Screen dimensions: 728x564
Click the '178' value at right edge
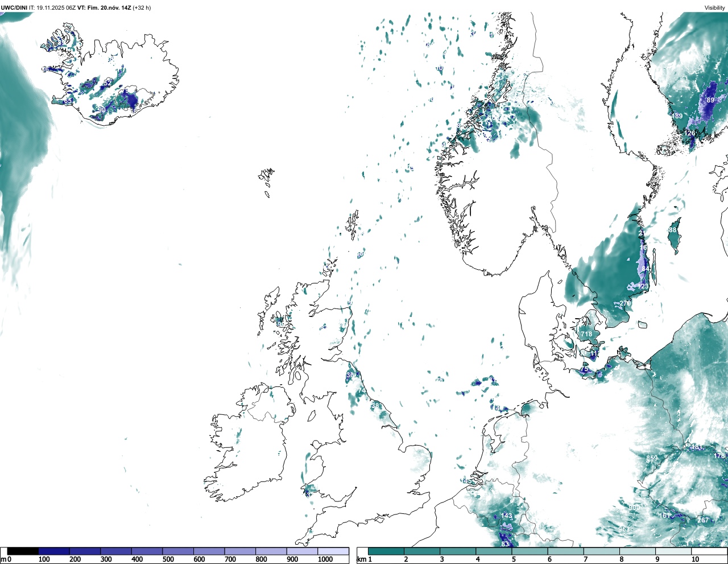click(x=719, y=456)
